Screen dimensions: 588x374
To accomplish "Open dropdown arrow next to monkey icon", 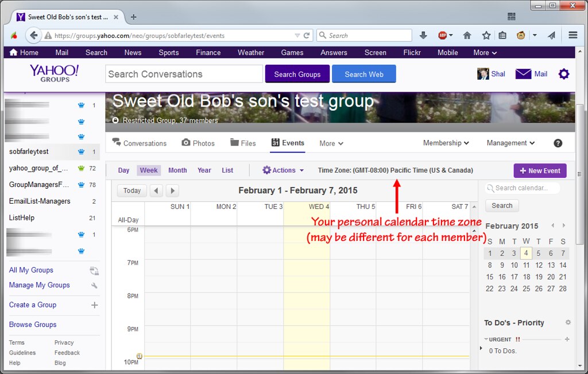I will point(535,35).
